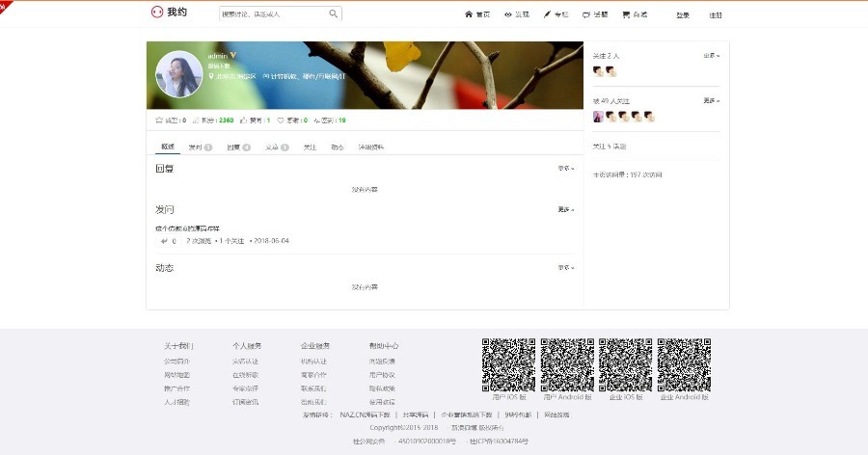This screenshot has height=455, width=868.
Task: Click the thumbs-up 赞同 stat icon
Action: pyautogui.click(x=243, y=120)
